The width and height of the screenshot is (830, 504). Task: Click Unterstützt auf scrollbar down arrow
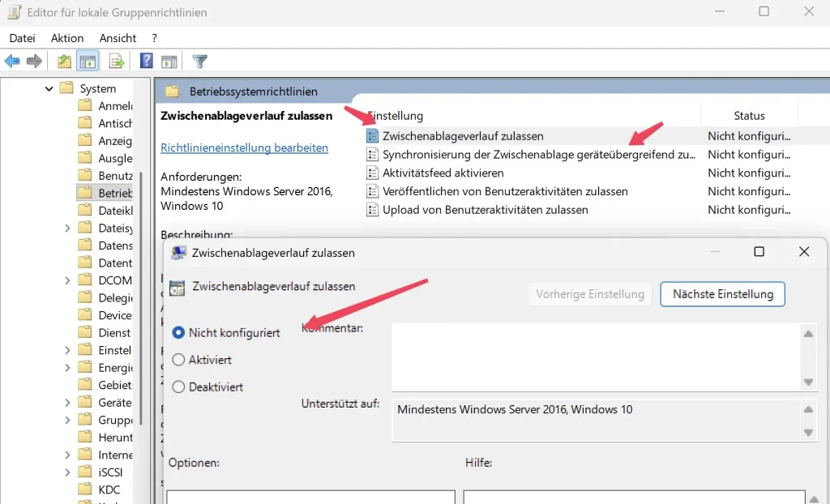tap(808, 432)
